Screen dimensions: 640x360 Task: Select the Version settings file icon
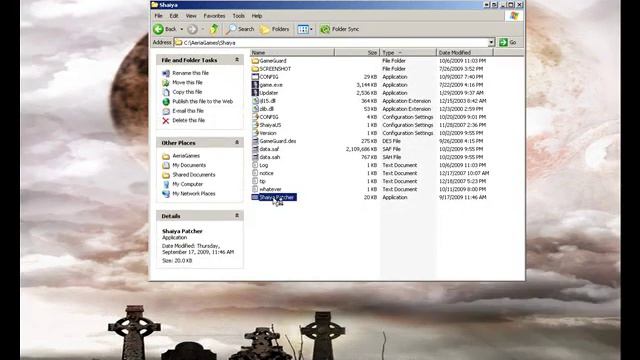pos(255,133)
